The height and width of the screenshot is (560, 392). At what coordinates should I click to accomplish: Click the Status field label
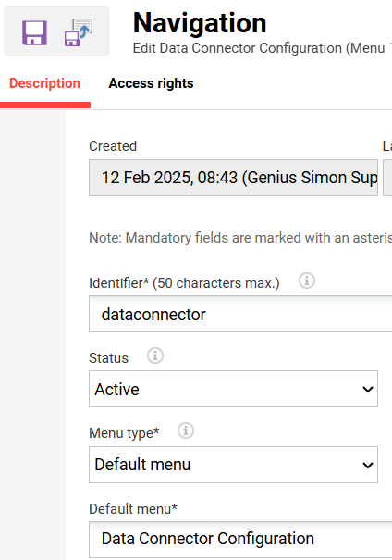(108, 358)
